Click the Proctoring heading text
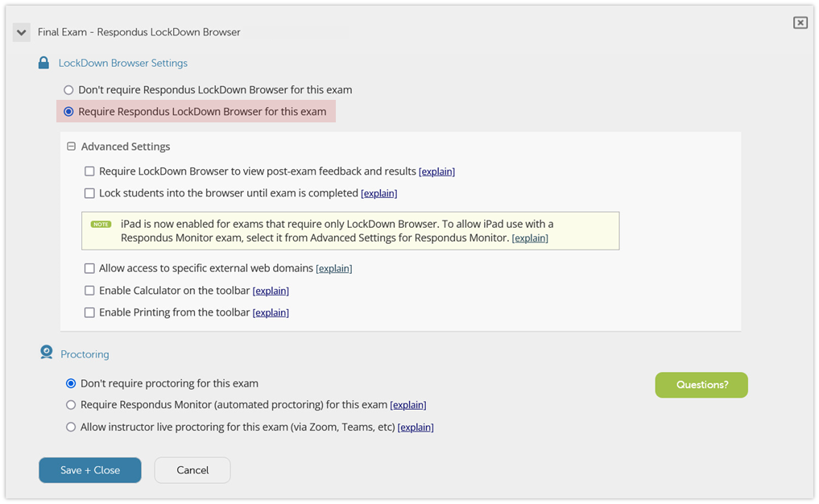The height and width of the screenshot is (504, 819). coord(85,354)
